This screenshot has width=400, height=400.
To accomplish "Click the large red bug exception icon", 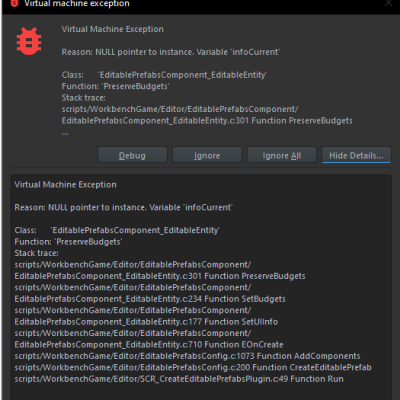I will tap(29, 41).
